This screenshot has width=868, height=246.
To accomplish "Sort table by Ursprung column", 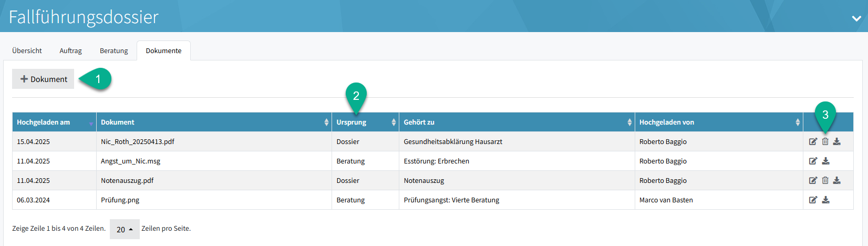I will tap(366, 122).
